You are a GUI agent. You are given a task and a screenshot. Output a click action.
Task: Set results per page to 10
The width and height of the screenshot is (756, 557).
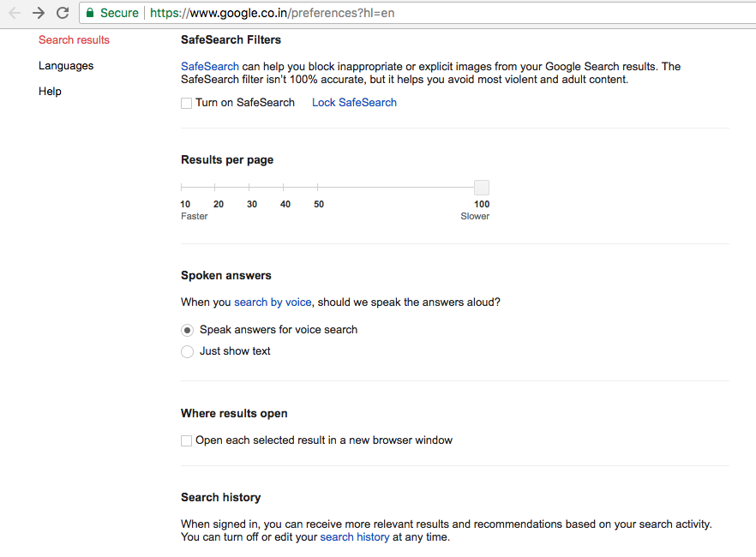coord(182,188)
